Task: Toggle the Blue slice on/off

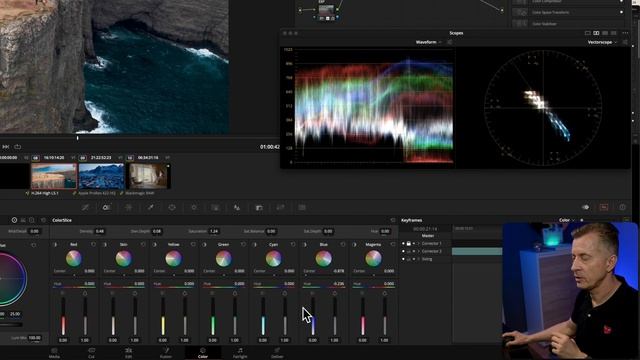Action: 304,244
